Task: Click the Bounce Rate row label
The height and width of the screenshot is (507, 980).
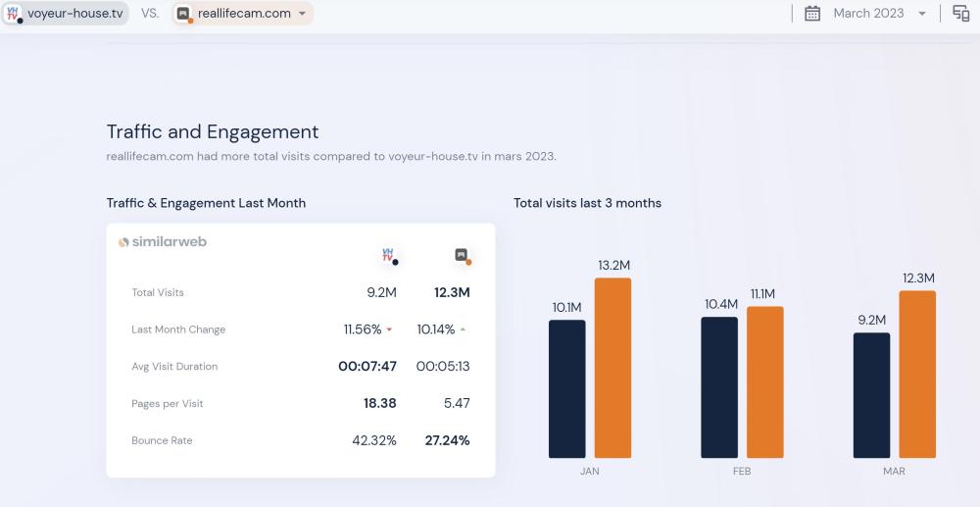Action: (x=162, y=441)
